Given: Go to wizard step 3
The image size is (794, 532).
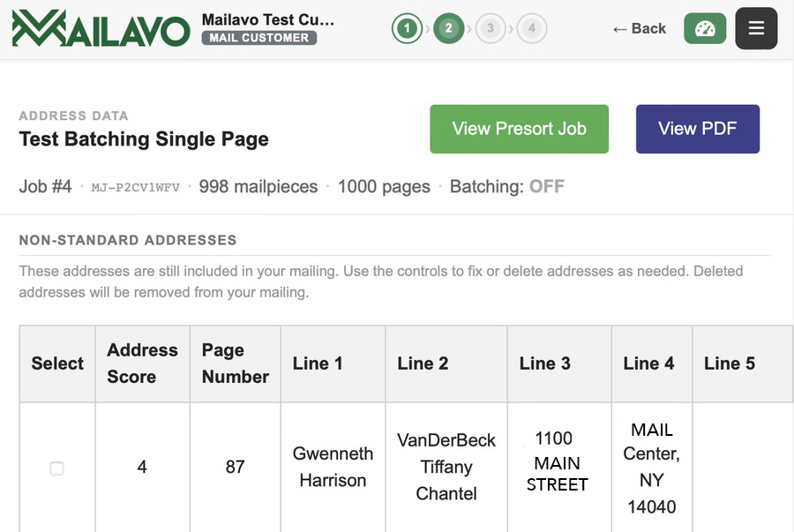Looking at the screenshot, I should pos(491,28).
